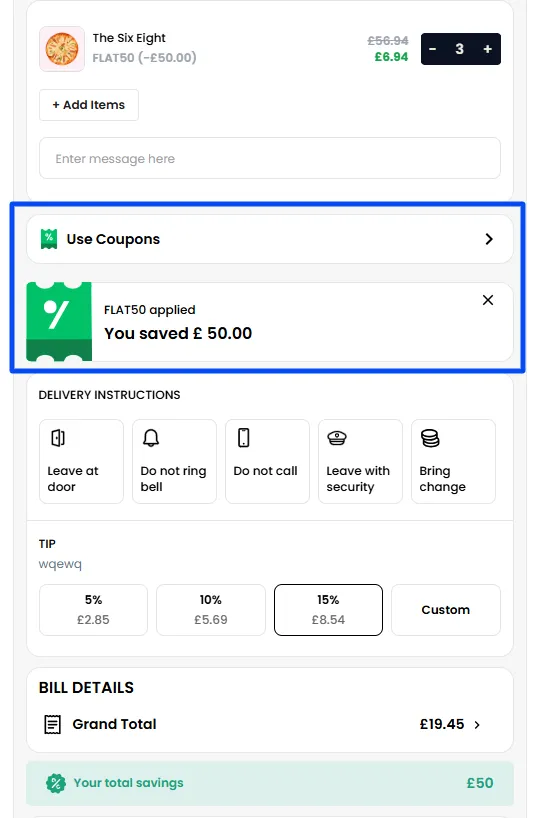
Task: Click the Grand Total label
Action: point(114,724)
